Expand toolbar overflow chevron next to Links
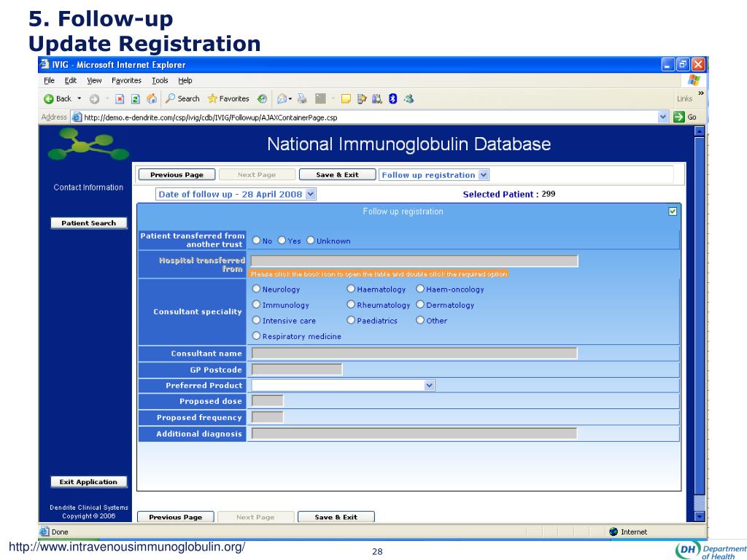This screenshot has width=747, height=560. [701, 93]
